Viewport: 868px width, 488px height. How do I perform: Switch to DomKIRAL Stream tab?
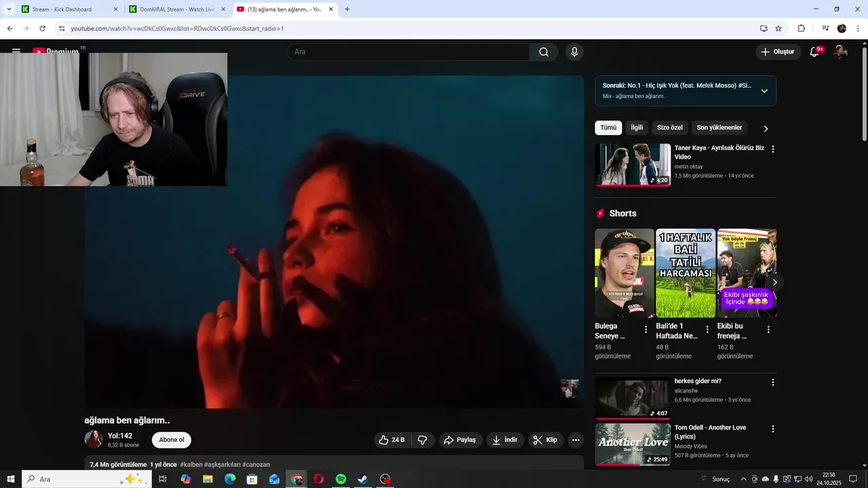point(176,9)
